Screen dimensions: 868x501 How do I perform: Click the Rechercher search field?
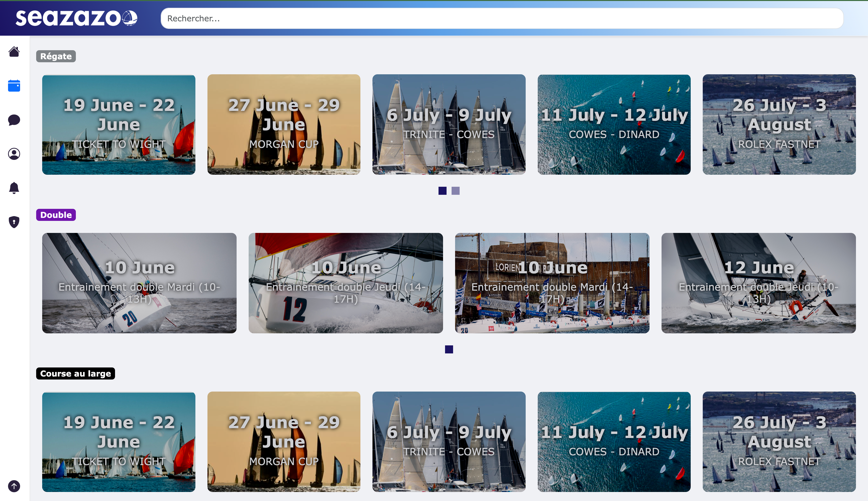(x=502, y=18)
